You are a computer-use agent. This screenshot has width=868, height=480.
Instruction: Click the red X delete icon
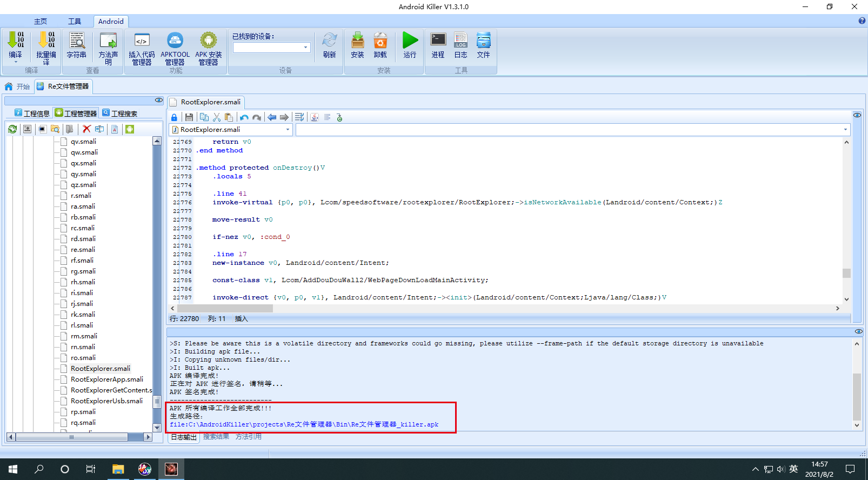[x=86, y=129]
